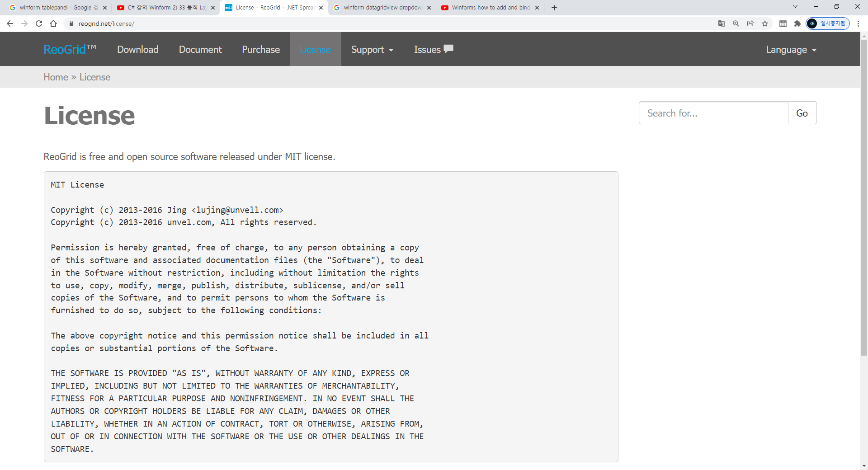Image resolution: width=868 pixels, height=470 pixels.
Task: Click the ReoGrid logo link
Action: (x=70, y=49)
